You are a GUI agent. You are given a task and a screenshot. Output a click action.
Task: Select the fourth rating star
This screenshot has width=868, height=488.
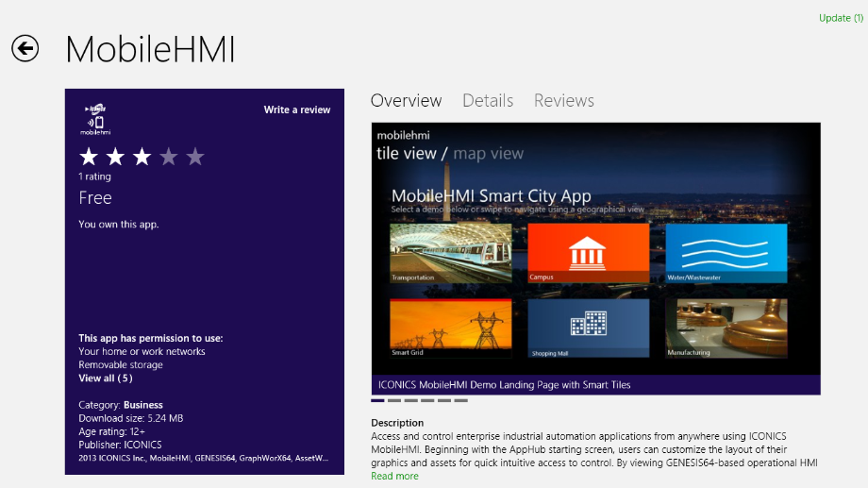click(168, 157)
